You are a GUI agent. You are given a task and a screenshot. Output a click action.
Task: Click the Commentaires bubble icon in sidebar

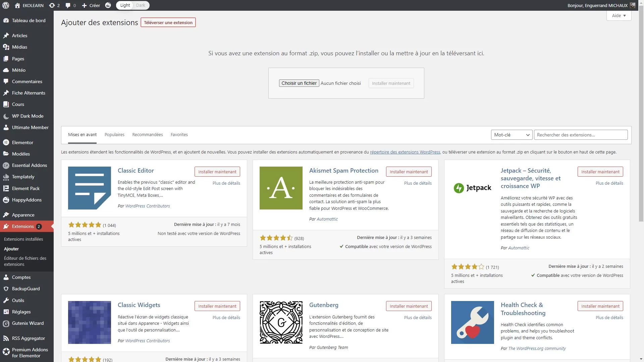pyautogui.click(x=6, y=81)
